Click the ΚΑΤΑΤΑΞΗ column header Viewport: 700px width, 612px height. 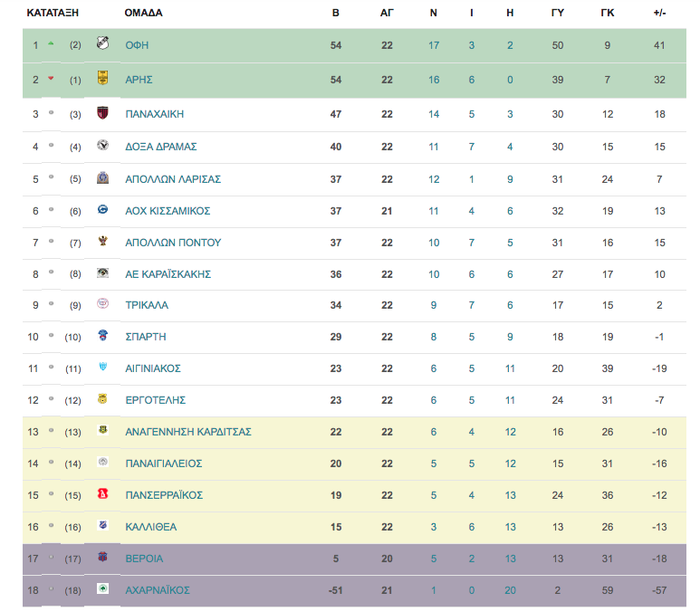pyautogui.click(x=53, y=13)
